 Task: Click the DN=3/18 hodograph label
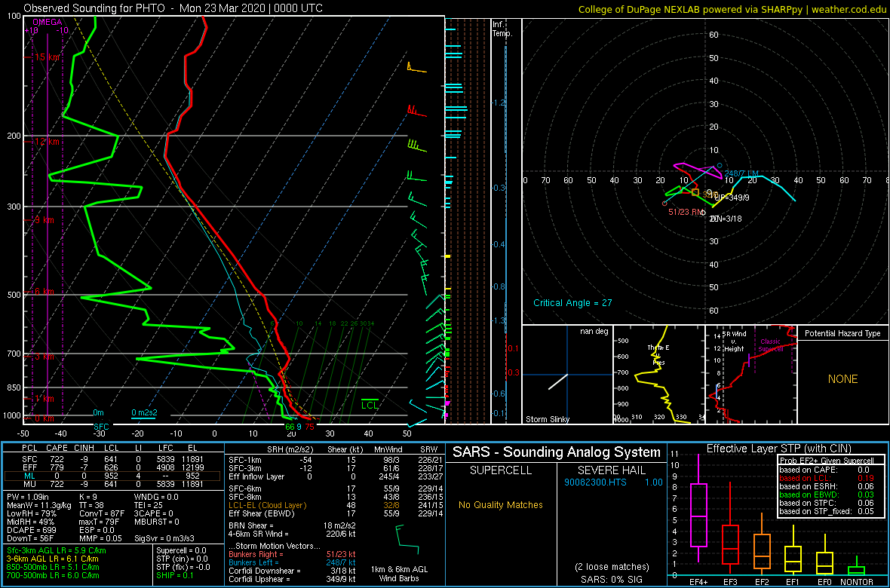(x=726, y=219)
